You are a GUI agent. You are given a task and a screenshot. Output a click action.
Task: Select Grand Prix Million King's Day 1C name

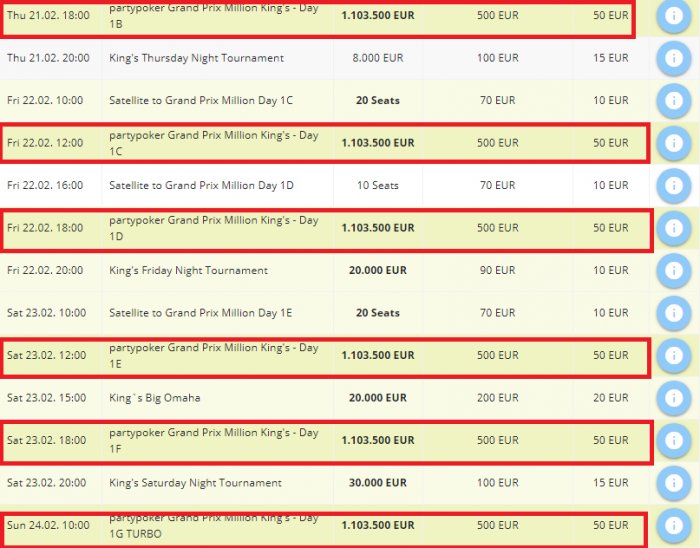[214, 143]
